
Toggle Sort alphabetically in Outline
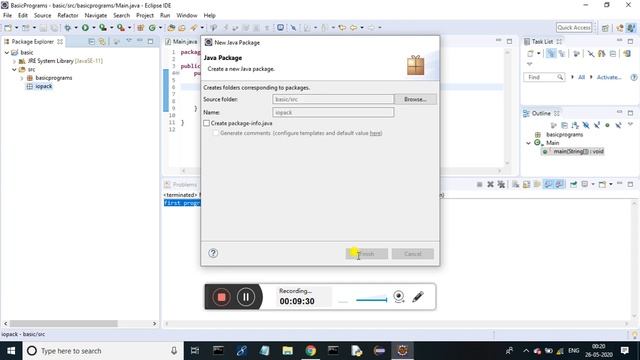[x=576, y=125]
